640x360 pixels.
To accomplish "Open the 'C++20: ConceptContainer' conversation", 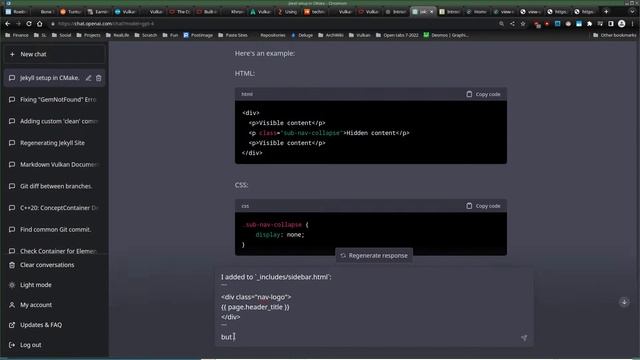I will coord(54,208).
